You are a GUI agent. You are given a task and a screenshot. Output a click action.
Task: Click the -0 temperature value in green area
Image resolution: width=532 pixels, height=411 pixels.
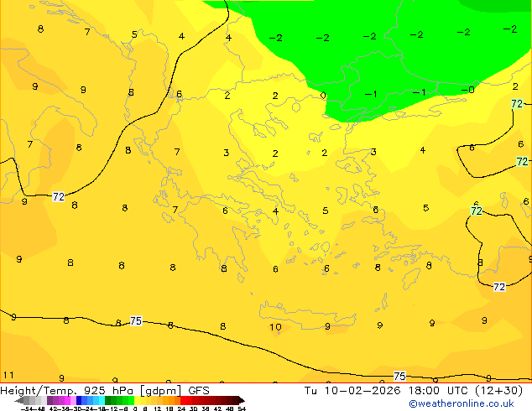click(x=468, y=90)
